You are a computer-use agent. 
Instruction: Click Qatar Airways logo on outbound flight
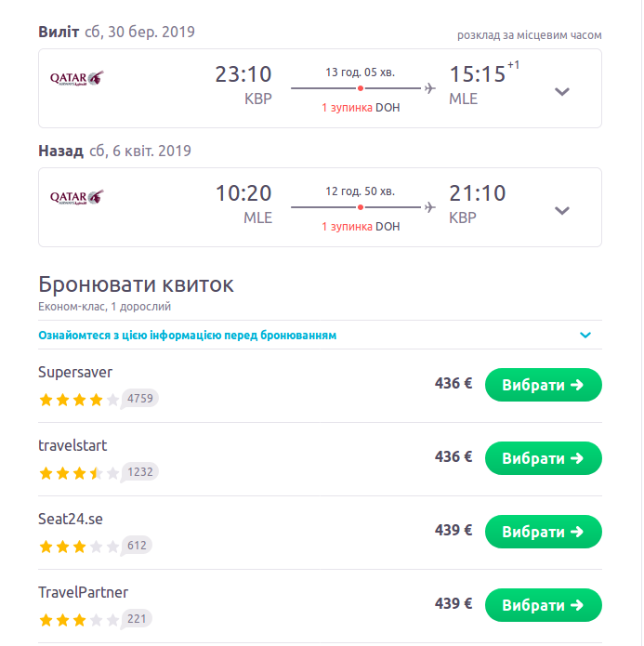(x=76, y=79)
